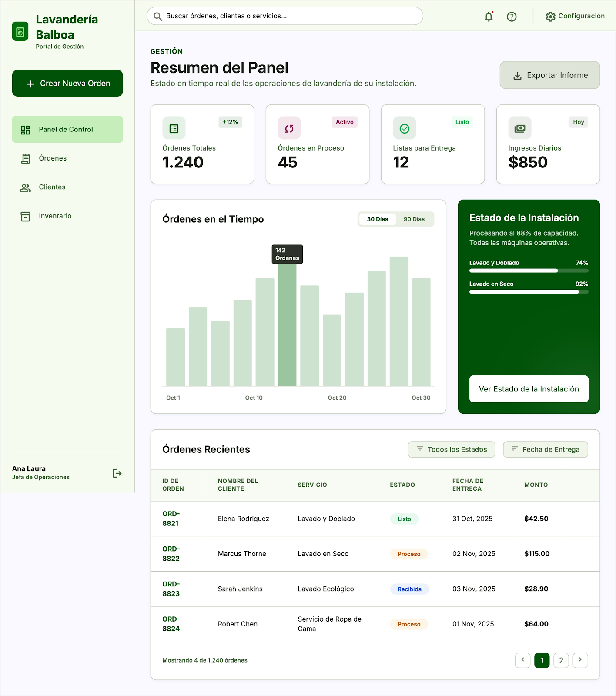Open the Fecha de Entrega sort dropdown
Image resolution: width=616 pixels, height=696 pixels.
click(x=546, y=449)
